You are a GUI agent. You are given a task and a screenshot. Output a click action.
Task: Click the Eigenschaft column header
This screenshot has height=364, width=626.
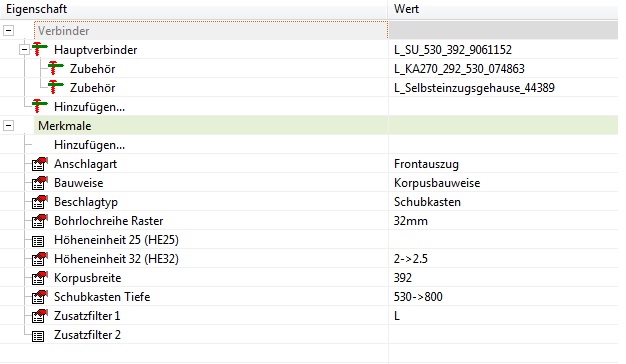194,9
